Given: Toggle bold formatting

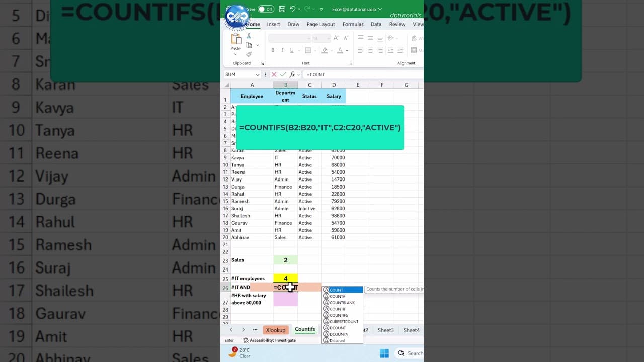Looking at the screenshot, I should coord(273,50).
